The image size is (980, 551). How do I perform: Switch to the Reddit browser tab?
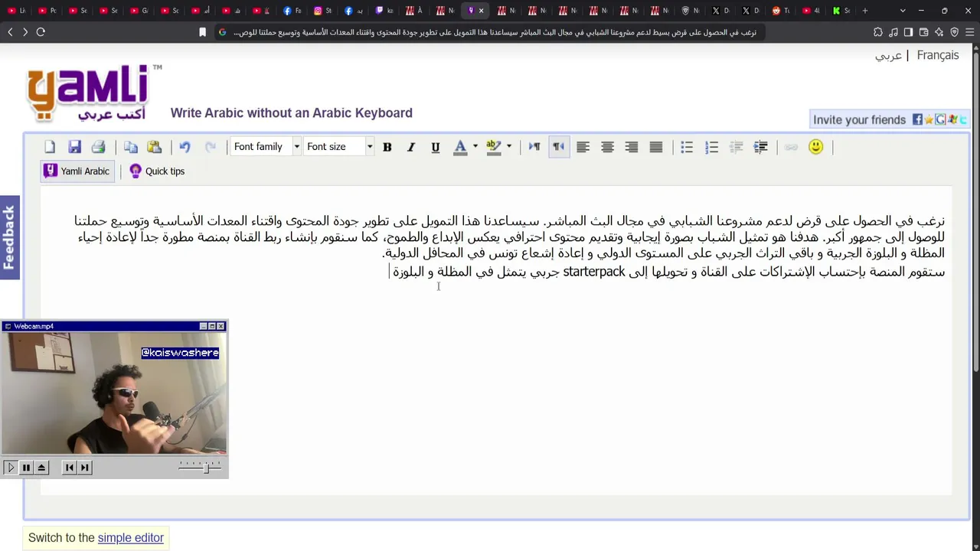780,11
